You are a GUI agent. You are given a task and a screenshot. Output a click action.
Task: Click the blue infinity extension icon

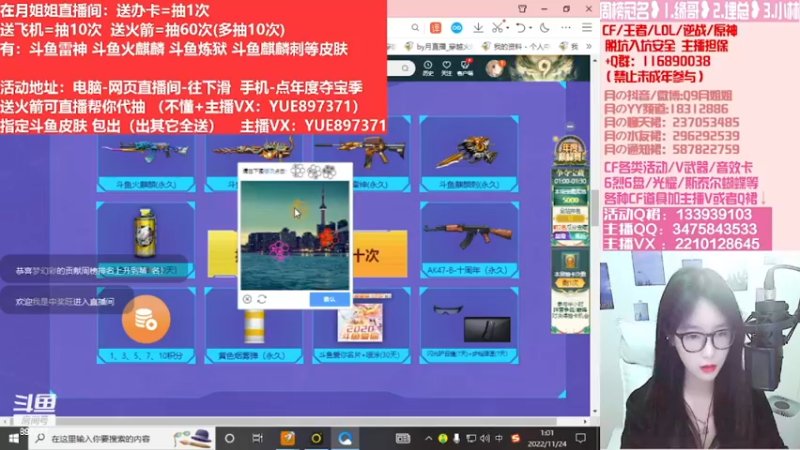[x=457, y=28]
